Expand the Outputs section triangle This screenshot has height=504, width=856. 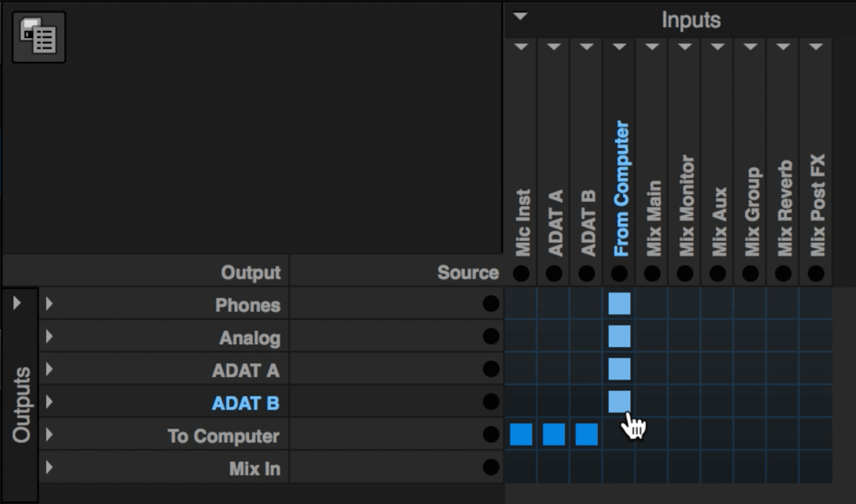point(17,303)
